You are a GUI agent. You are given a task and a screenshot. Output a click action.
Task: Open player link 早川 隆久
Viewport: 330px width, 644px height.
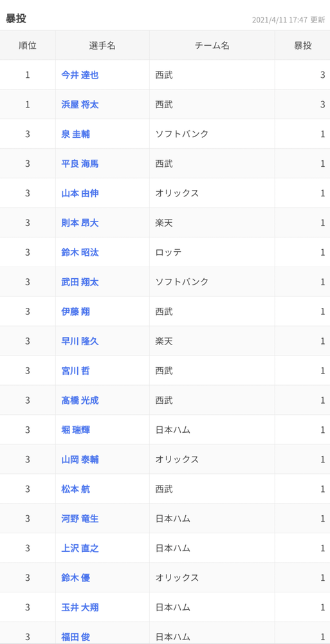click(80, 341)
